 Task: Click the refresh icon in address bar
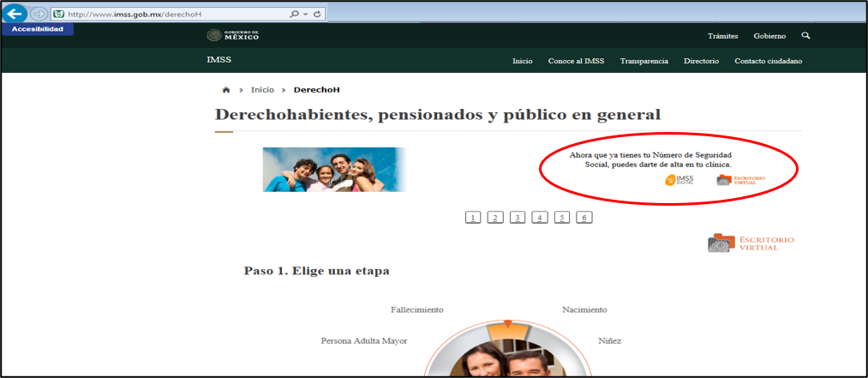tap(317, 14)
